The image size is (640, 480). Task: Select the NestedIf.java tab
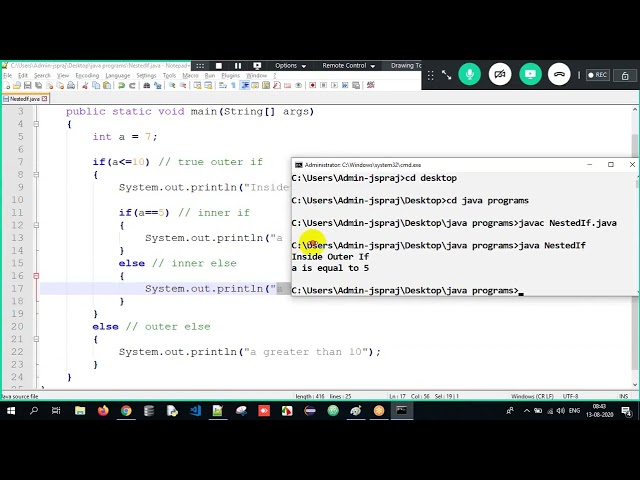25,99
